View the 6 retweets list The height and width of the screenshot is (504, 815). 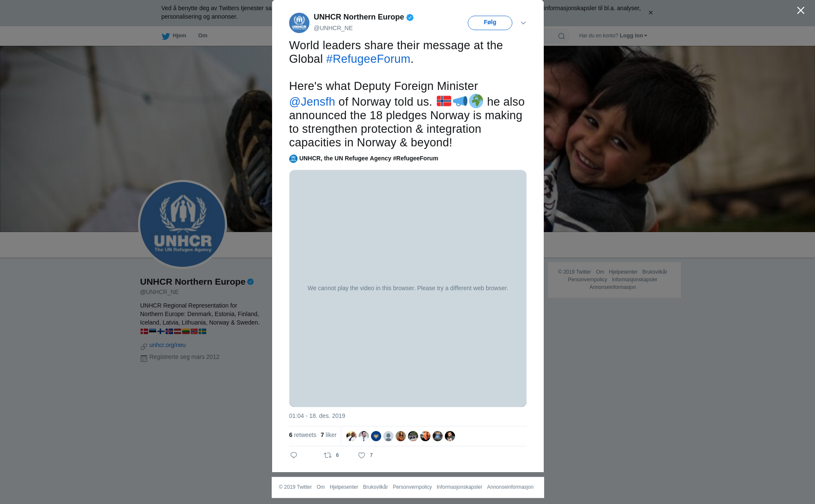pos(303,435)
